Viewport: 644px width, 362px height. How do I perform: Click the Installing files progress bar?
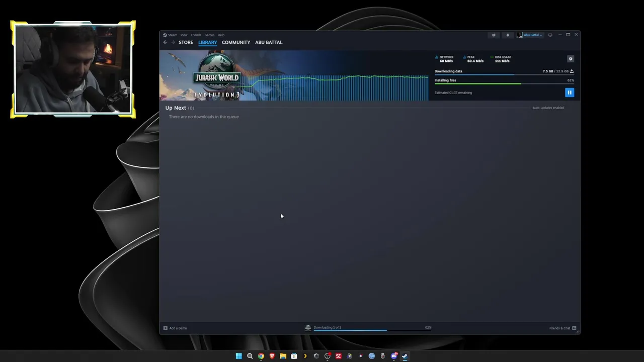pyautogui.click(x=504, y=84)
